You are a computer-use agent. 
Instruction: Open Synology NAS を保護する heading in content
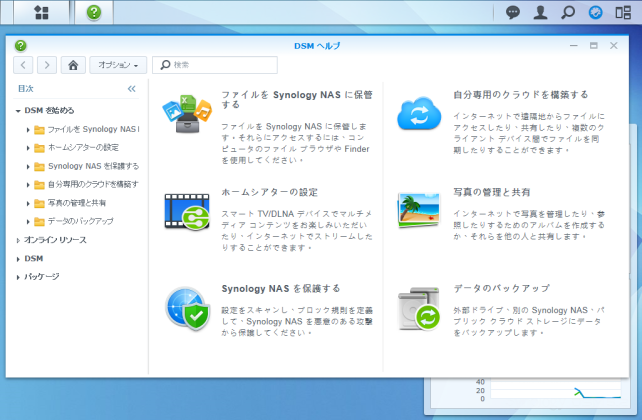tap(281, 289)
